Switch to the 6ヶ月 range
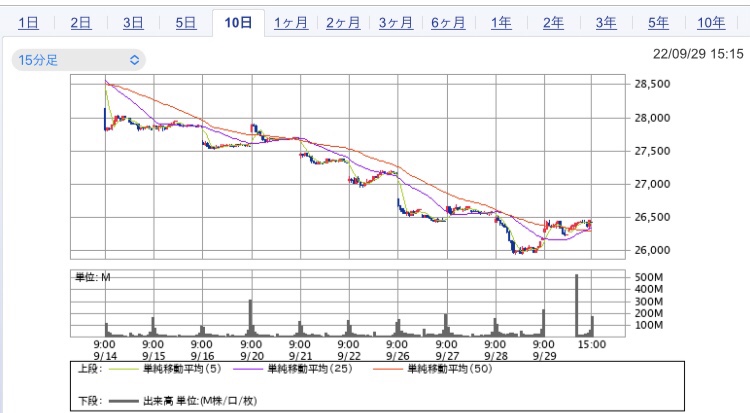The width and height of the screenshot is (750, 413). [448, 22]
